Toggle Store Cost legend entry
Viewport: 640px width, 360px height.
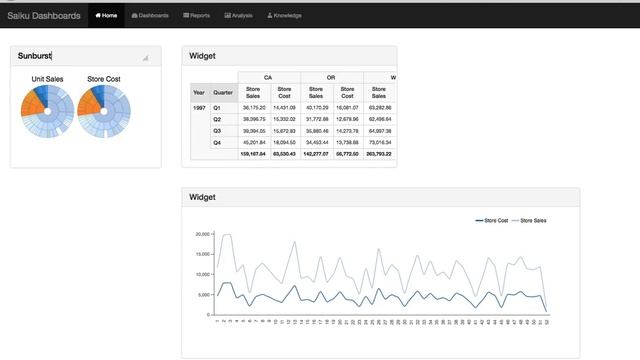492,220
